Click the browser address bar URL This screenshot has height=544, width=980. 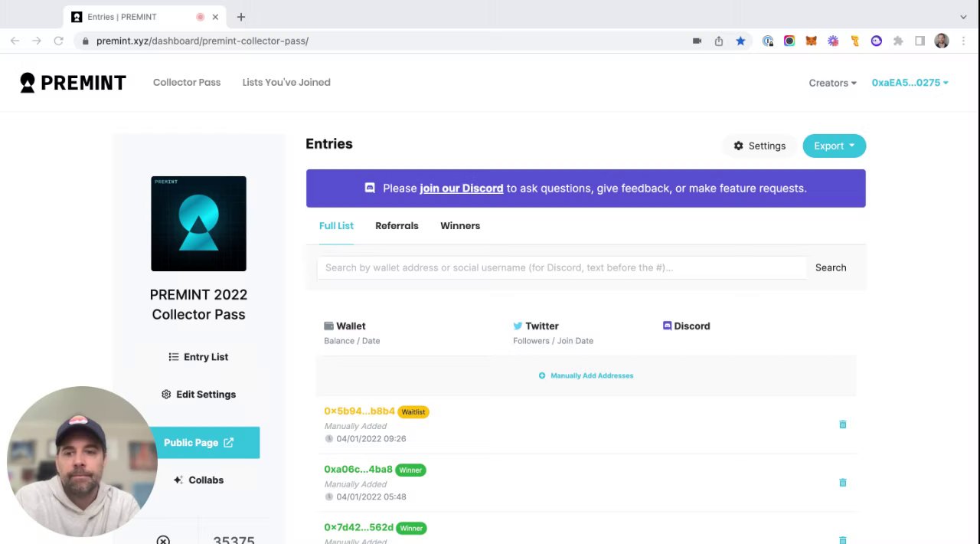(x=202, y=41)
